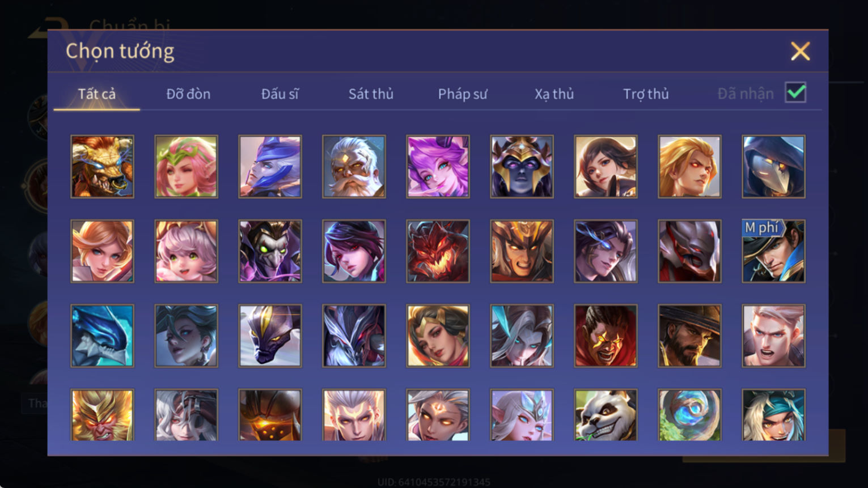Select the hooded plague-mask hero
Viewport: 868px width, 488px height.
(773, 167)
